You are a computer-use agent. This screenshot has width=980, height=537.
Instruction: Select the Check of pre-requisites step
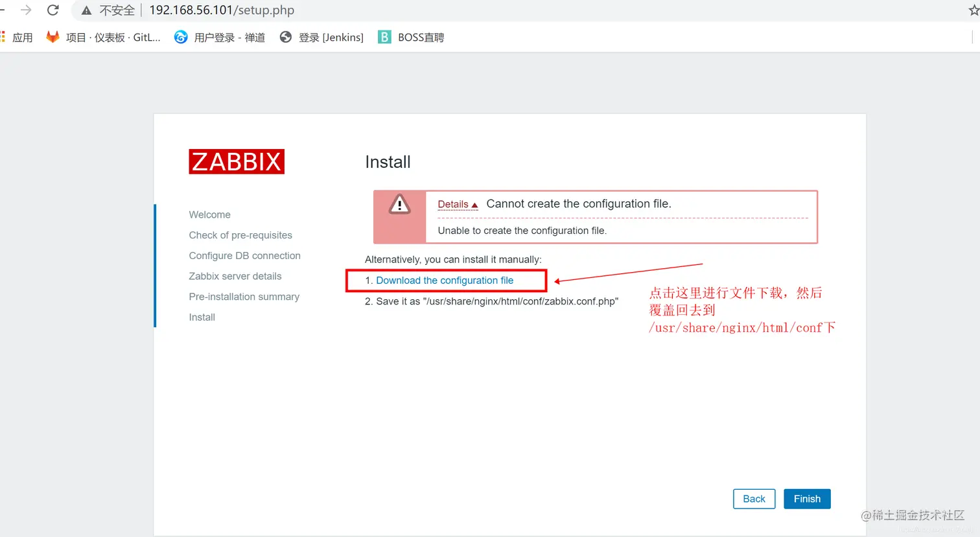pos(240,235)
